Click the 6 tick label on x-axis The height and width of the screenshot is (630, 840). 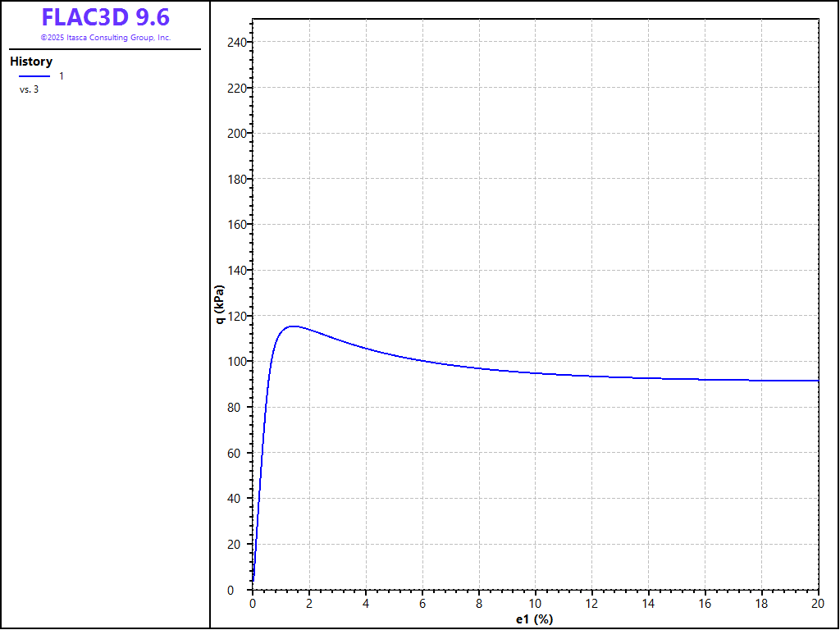(x=422, y=605)
